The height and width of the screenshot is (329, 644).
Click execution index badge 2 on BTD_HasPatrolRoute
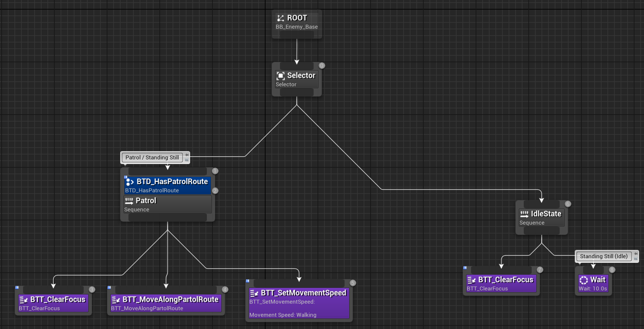click(215, 191)
